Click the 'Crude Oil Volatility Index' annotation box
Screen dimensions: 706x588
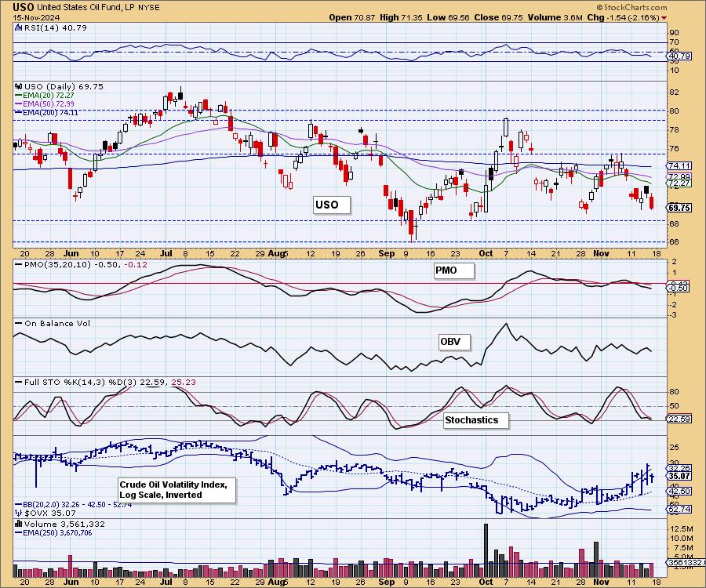click(177, 490)
